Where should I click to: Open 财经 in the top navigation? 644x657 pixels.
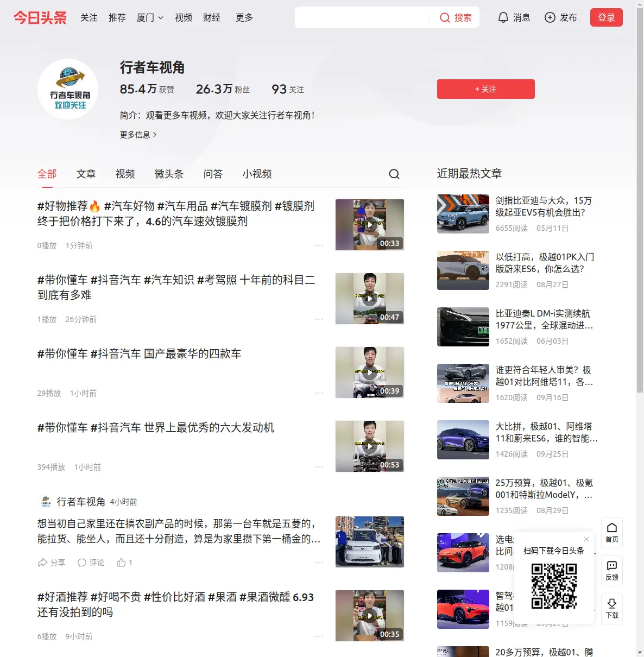click(x=212, y=18)
